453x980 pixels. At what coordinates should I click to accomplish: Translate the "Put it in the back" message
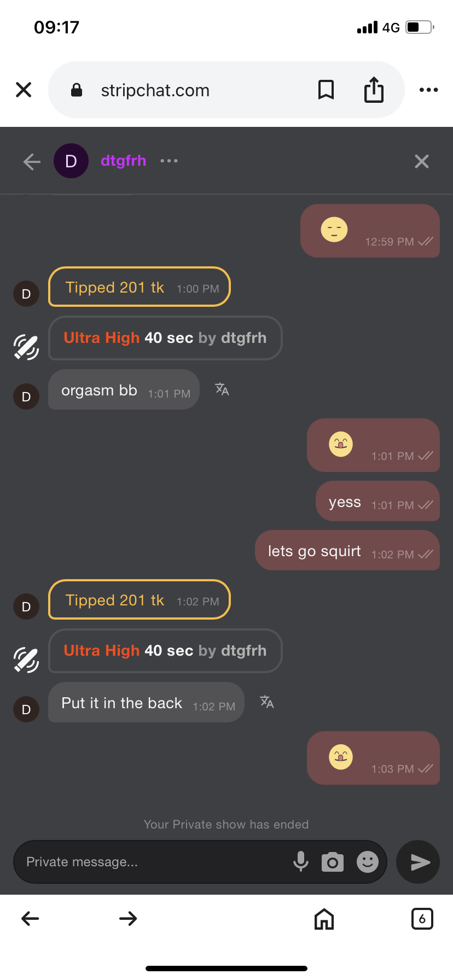tap(267, 702)
